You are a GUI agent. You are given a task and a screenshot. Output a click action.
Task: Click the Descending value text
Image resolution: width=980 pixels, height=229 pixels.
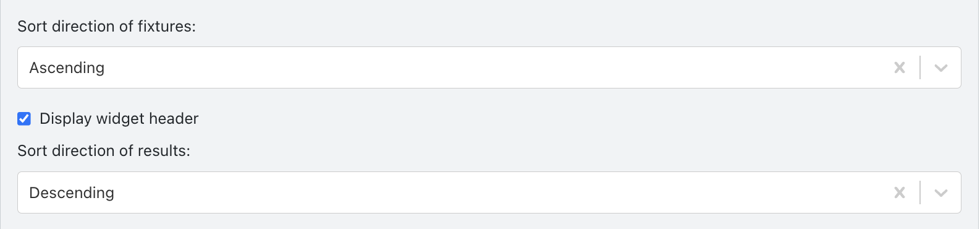point(72,192)
